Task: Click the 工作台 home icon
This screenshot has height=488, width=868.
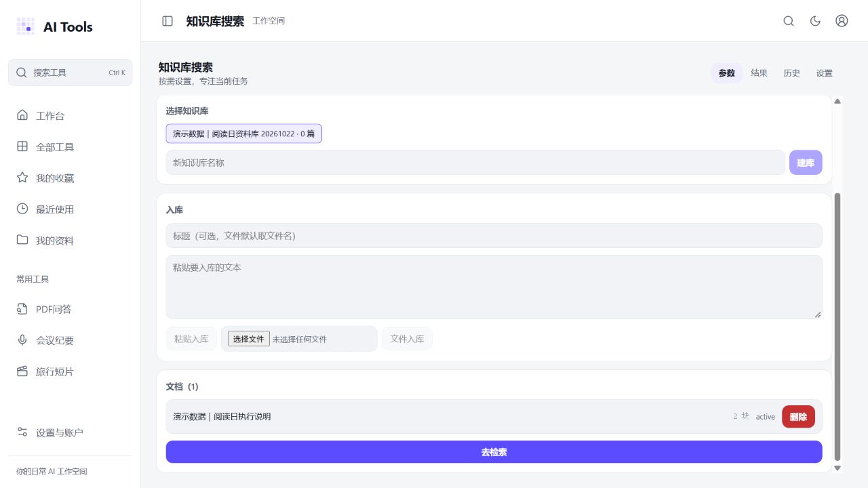Action: tap(22, 115)
